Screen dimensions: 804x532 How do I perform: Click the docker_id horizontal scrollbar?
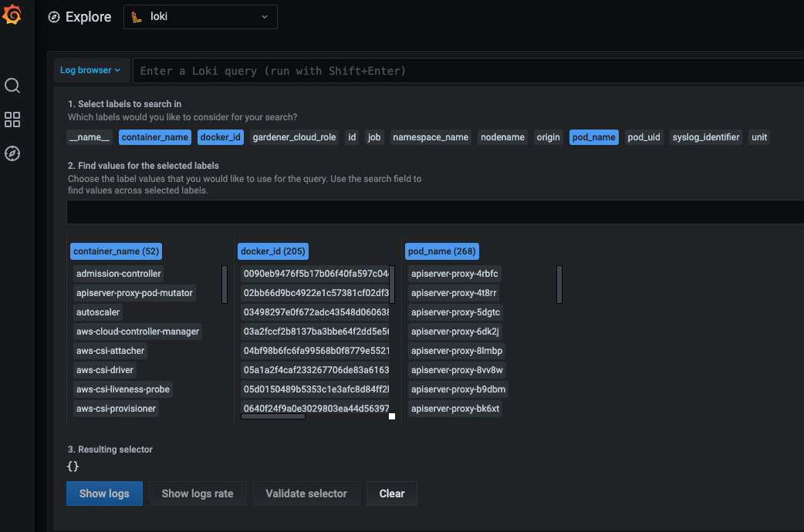pos(272,416)
